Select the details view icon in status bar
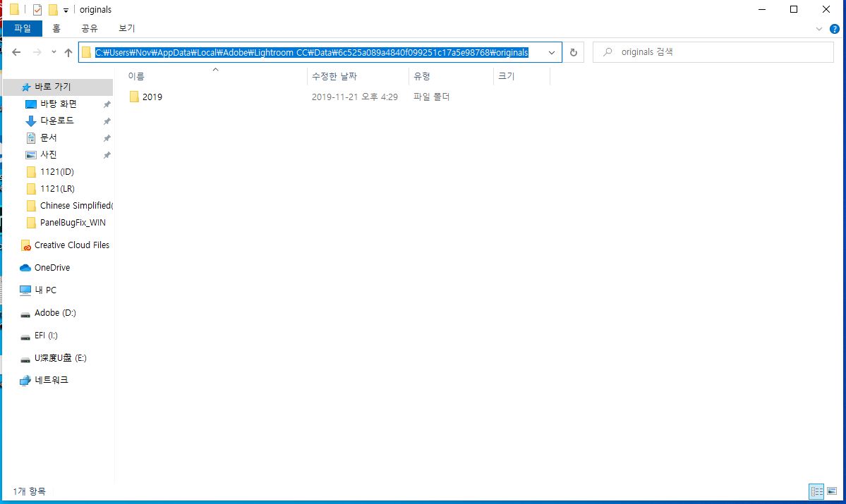 point(816,491)
